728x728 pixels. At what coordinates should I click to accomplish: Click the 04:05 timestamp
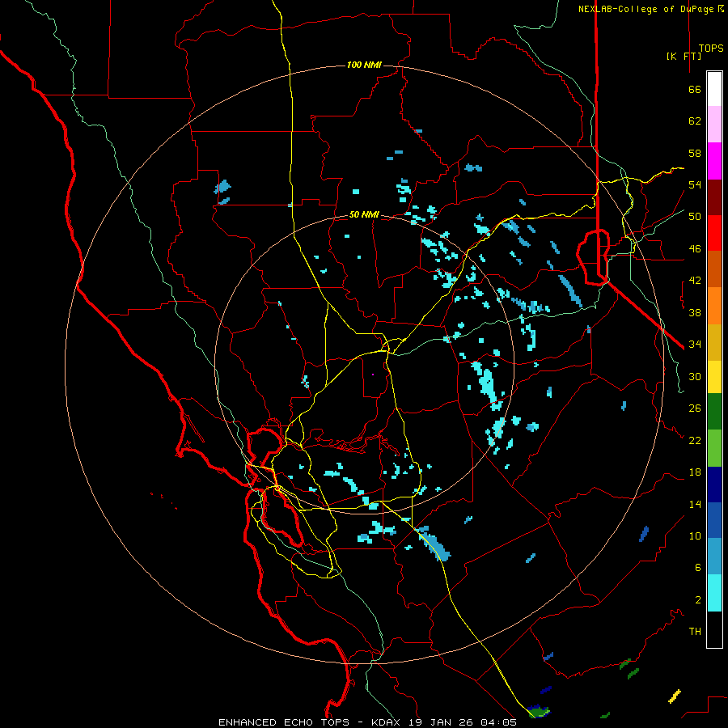click(x=498, y=722)
